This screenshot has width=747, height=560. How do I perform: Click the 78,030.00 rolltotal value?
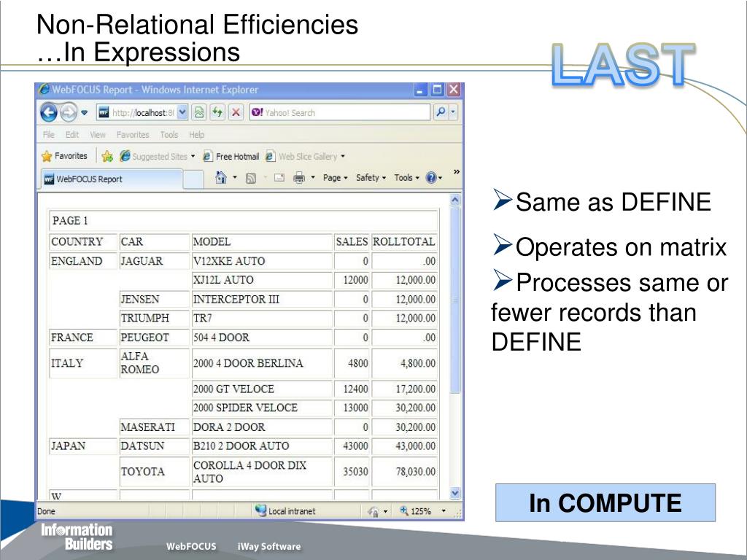pyautogui.click(x=415, y=472)
